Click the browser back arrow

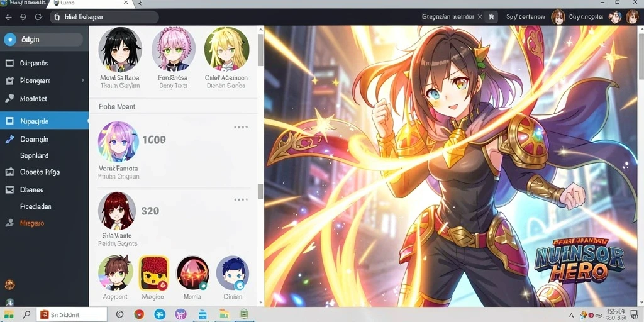8,17
